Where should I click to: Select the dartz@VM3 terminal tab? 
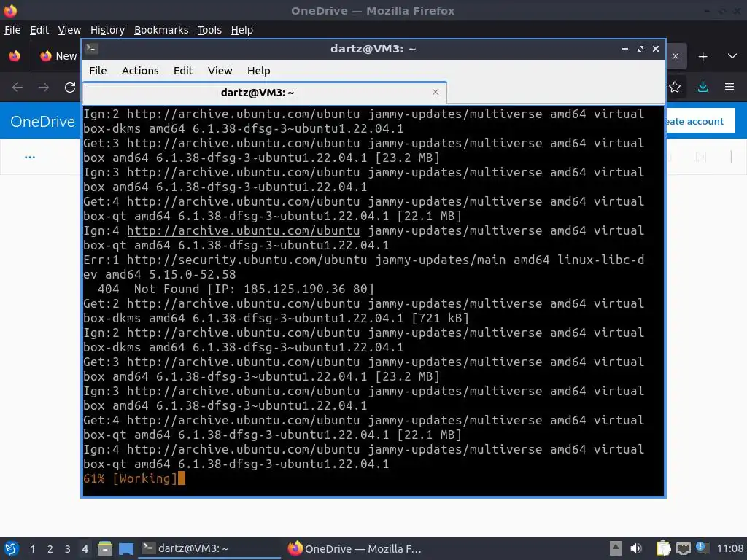[x=258, y=93]
